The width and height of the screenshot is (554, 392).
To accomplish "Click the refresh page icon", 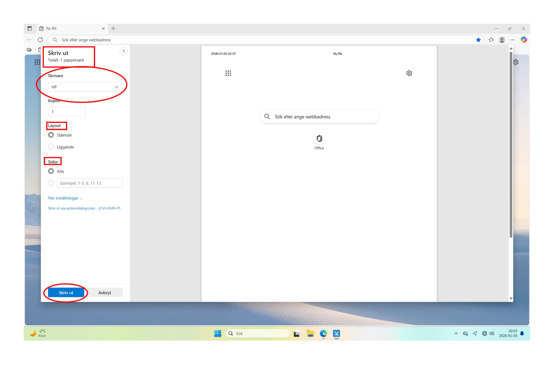I will tap(40, 40).
